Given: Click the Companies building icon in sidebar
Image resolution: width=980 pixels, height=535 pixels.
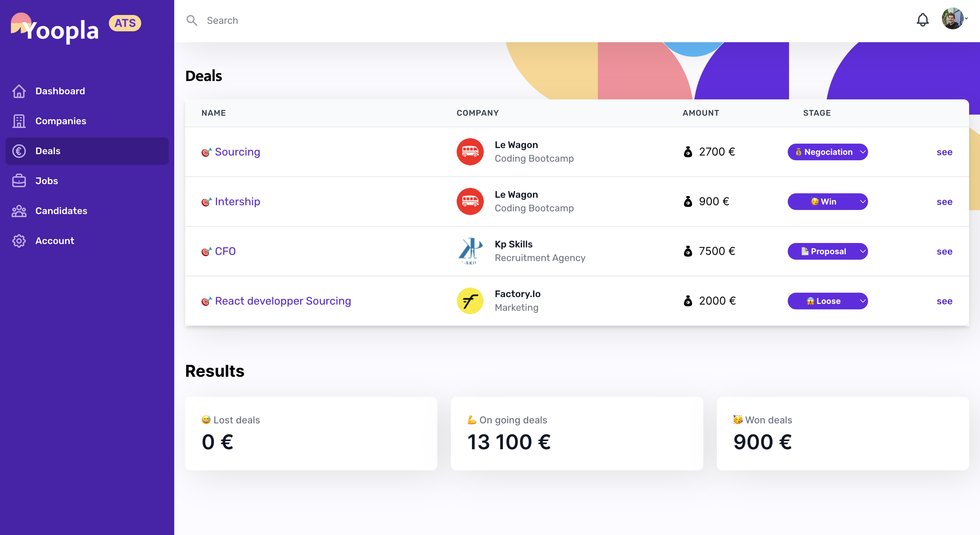Looking at the screenshot, I should coord(19,121).
